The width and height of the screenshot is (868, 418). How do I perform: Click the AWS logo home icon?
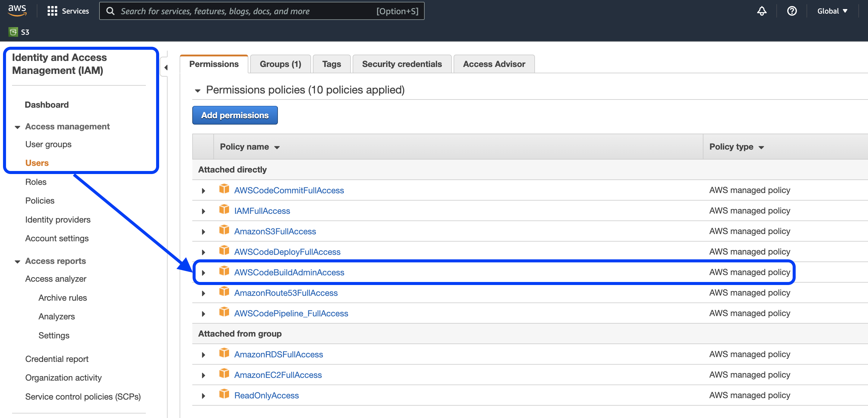(17, 11)
